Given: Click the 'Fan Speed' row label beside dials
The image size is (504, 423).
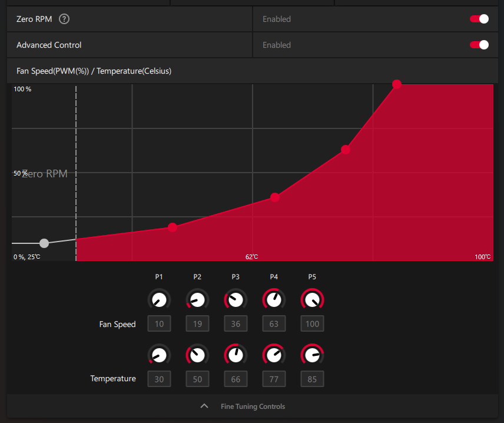Looking at the screenshot, I should (x=117, y=324).
